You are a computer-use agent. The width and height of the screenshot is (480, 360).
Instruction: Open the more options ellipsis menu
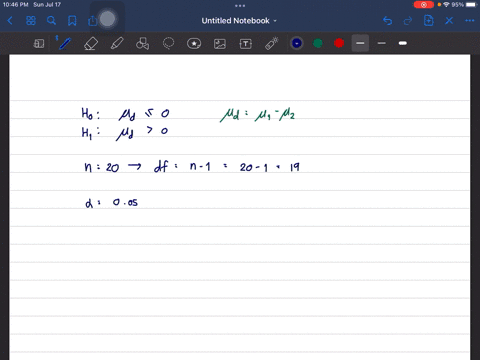coord(470,21)
